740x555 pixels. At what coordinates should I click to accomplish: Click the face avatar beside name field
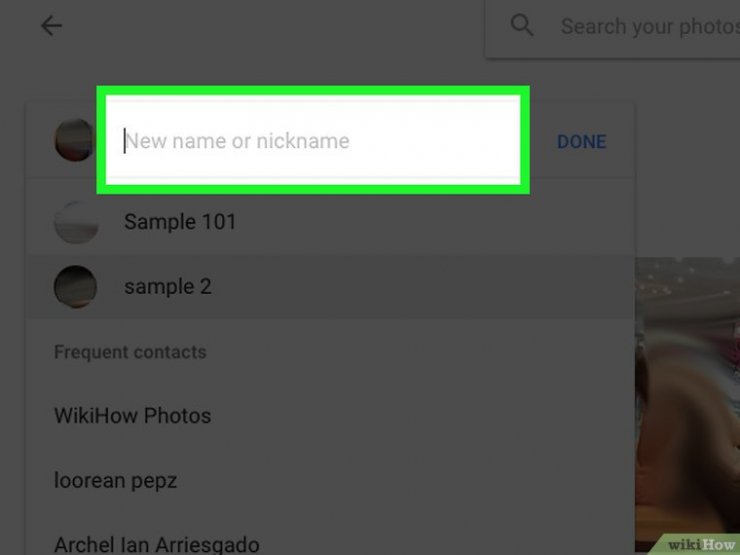[x=74, y=140]
